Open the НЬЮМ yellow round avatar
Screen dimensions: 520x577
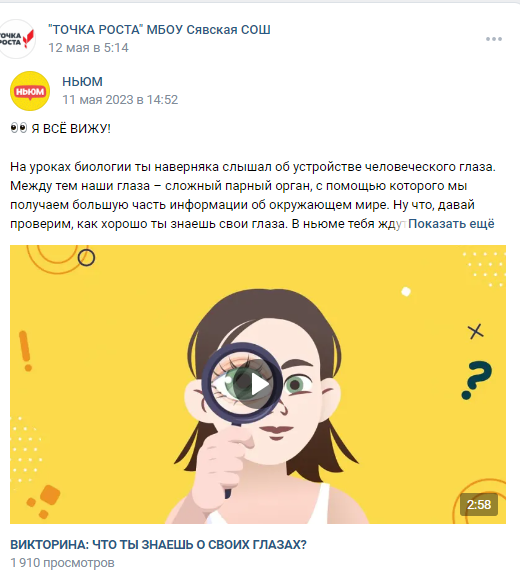[x=30, y=91]
